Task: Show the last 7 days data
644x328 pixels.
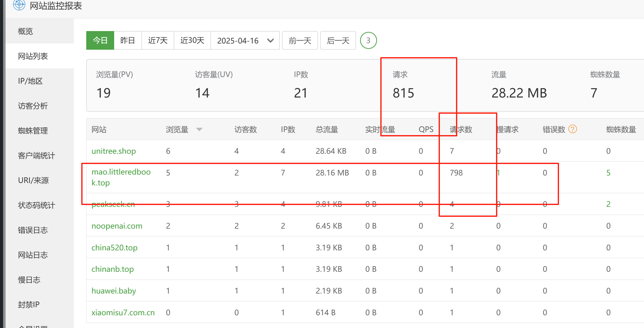Action: coord(158,41)
